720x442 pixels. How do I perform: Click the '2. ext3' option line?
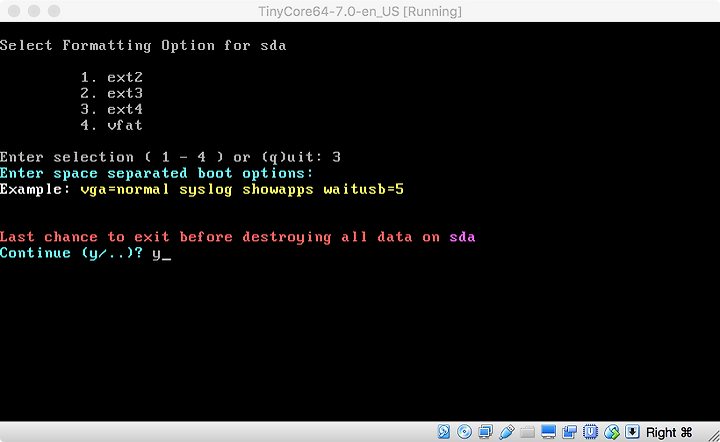(x=112, y=93)
